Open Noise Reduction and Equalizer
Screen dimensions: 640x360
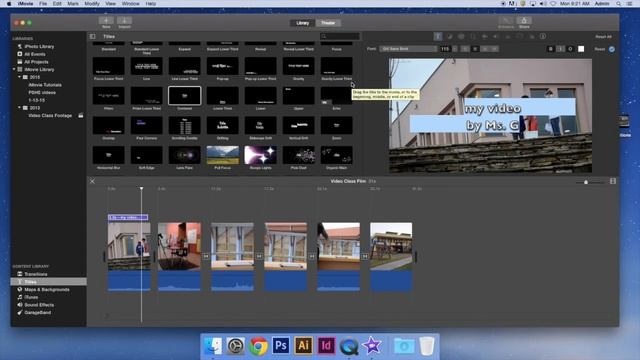click(x=508, y=36)
